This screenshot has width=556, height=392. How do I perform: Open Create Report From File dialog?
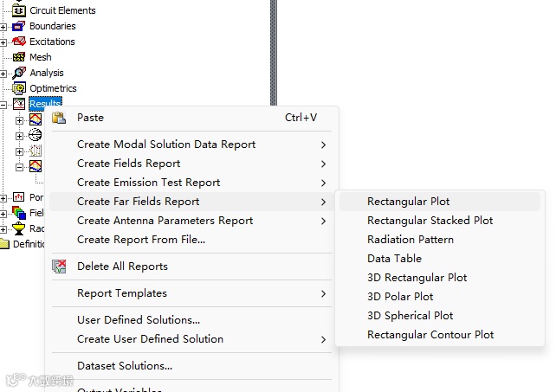140,240
